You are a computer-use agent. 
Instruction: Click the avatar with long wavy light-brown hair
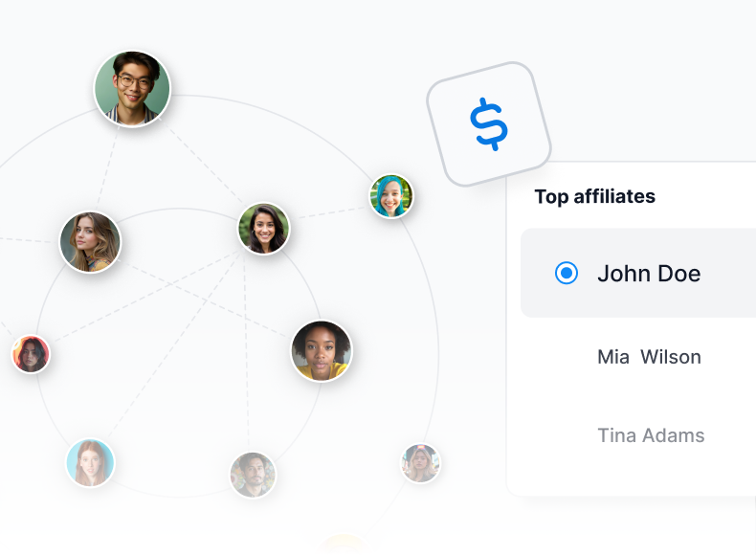[90, 242]
